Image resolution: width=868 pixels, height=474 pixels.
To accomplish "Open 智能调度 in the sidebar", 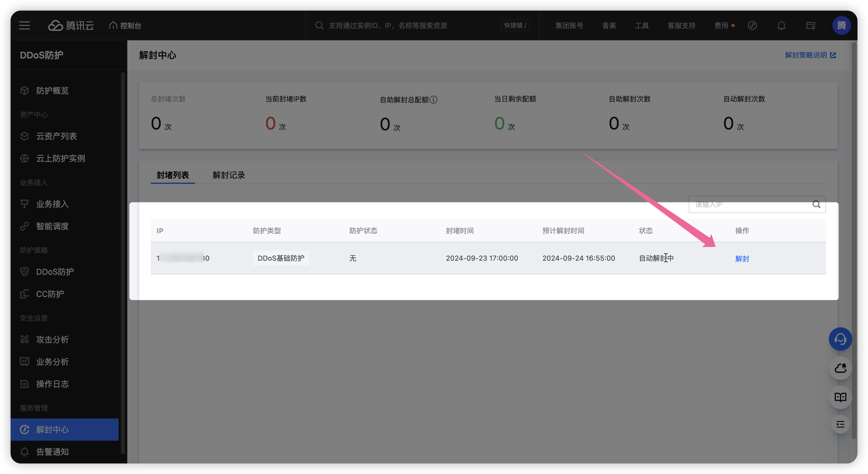I will 65,226.
